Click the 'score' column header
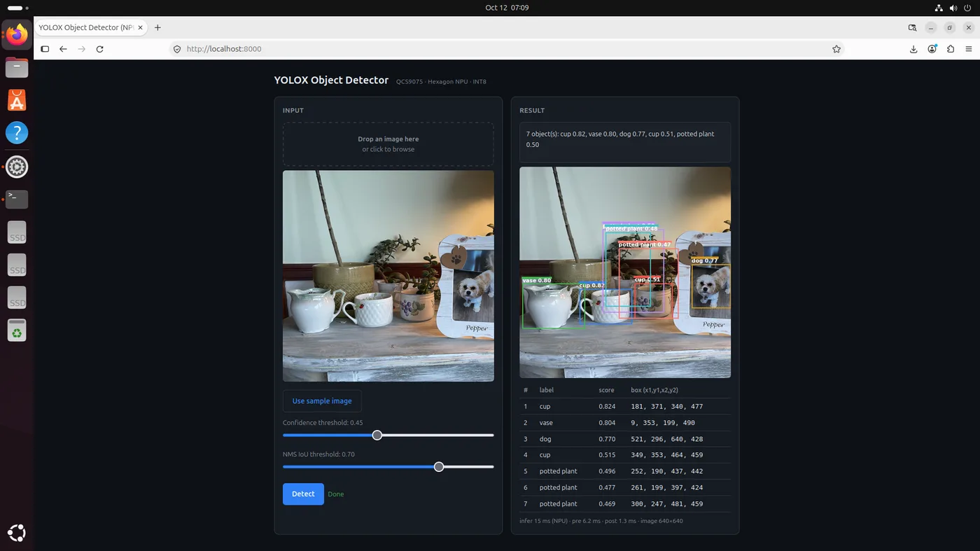This screenshot has height=551, width=980. click(606, 390)
